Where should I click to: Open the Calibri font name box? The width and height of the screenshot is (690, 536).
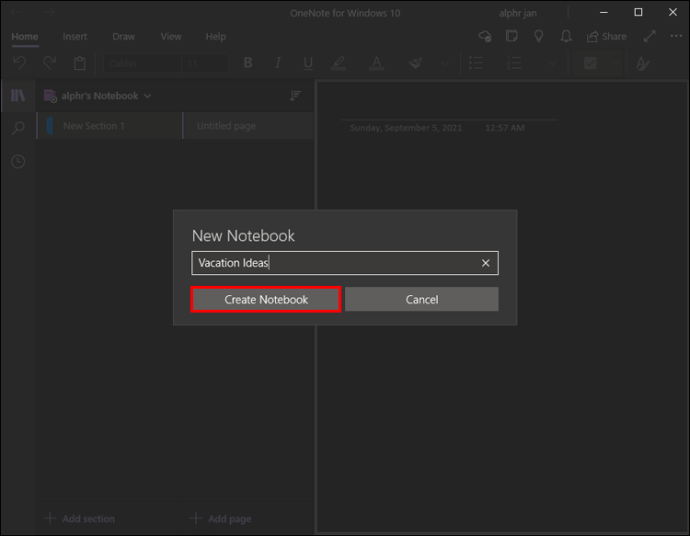(x=142, y=63)
